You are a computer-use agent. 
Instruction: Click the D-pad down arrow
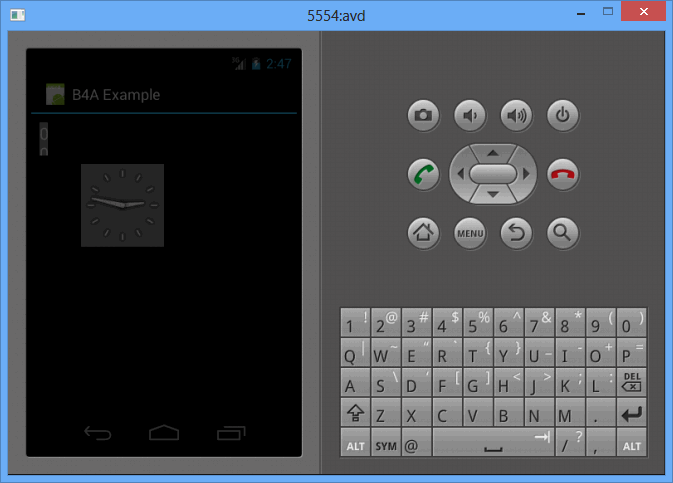click(x=493, y=194)
